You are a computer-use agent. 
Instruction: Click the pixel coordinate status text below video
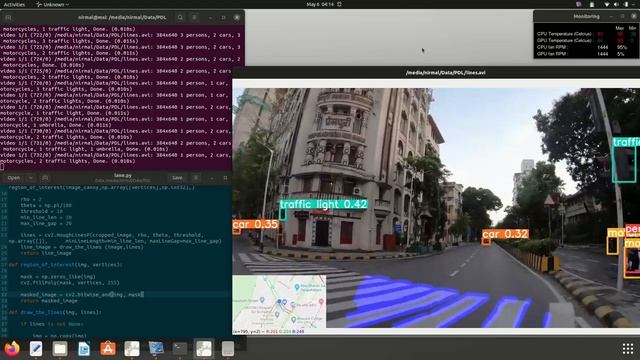tap(268, 331)
